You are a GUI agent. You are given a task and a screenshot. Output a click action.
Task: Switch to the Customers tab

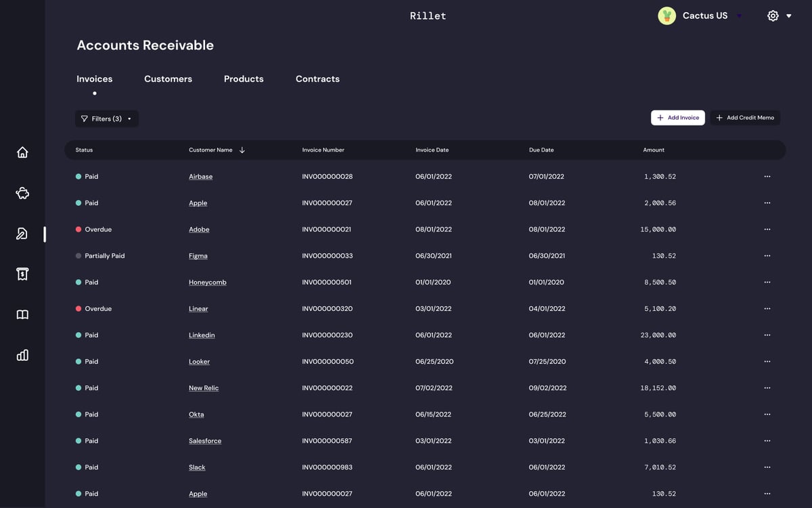(168, 79)
